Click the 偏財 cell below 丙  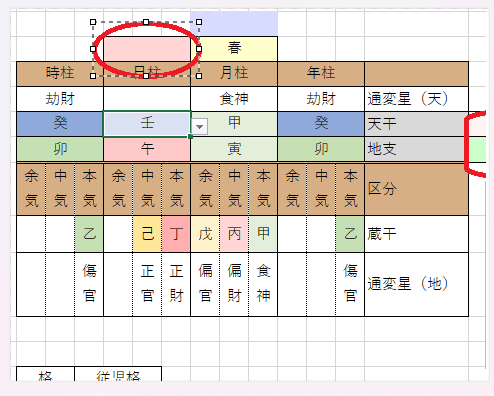234,284
